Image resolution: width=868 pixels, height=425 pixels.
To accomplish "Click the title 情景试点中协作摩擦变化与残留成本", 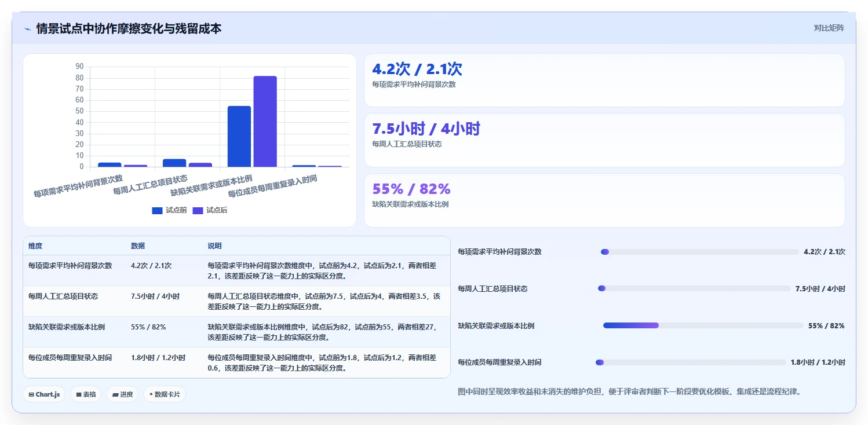I will coord(129,28).
